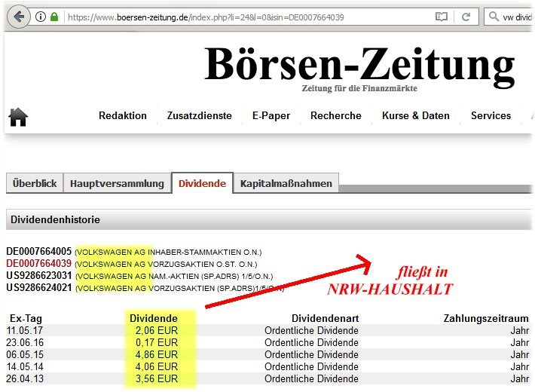The width and height of the screenshot is (535, 392).
Task: Click the 0,17 EUR dividend value
Action: [157, 342]
